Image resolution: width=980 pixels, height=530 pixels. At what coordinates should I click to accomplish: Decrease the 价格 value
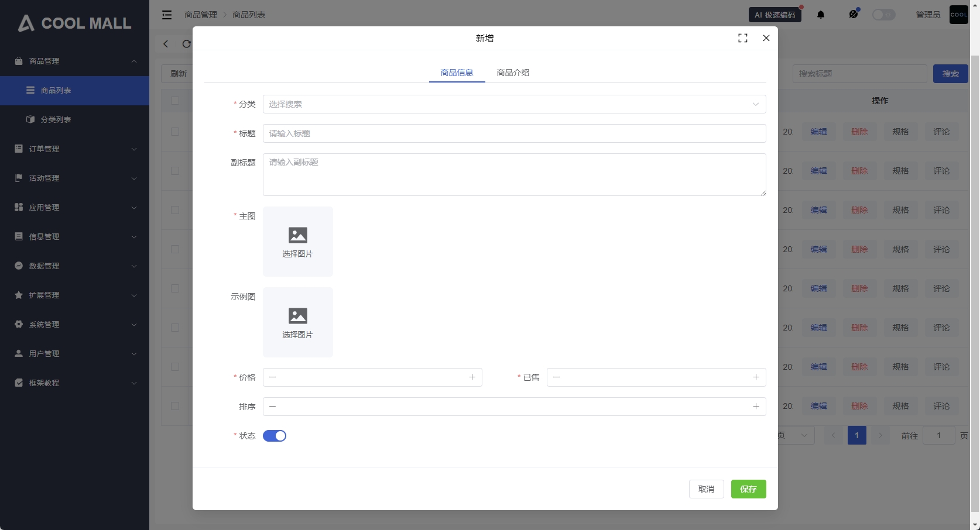pos(273,377)
